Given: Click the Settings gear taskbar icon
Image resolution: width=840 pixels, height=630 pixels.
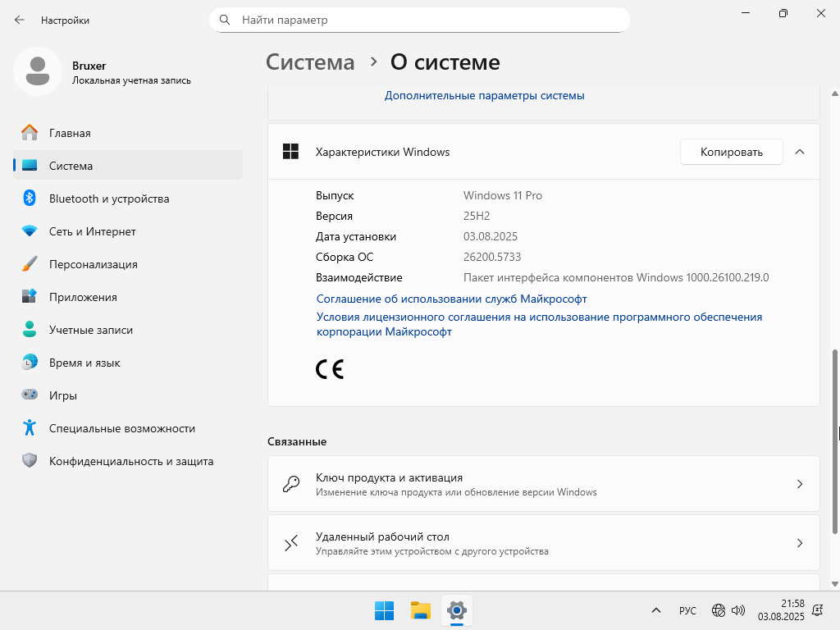Looking at the screenshot, I should pyautogui.click(x=457, y=610).
